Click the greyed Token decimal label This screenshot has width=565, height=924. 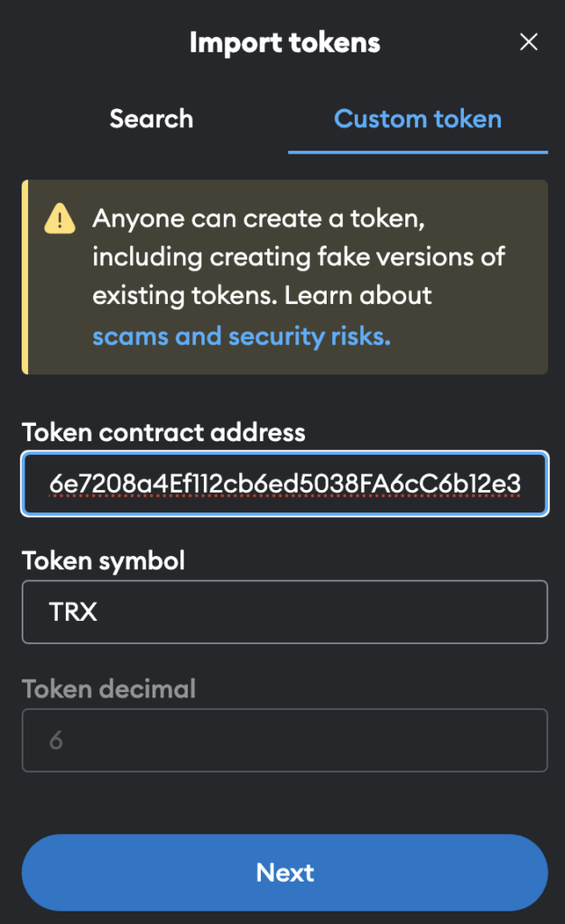(x=108, y=689)
